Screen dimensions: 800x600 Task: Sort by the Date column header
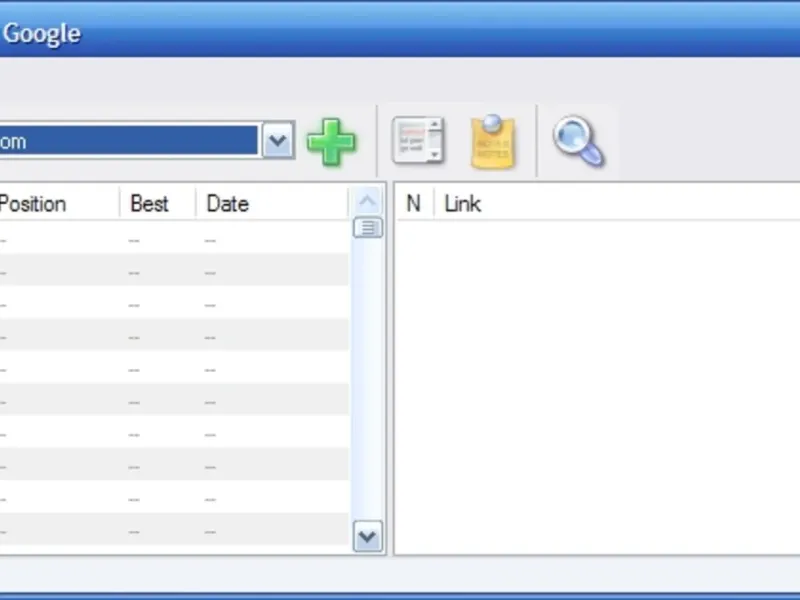272,204
